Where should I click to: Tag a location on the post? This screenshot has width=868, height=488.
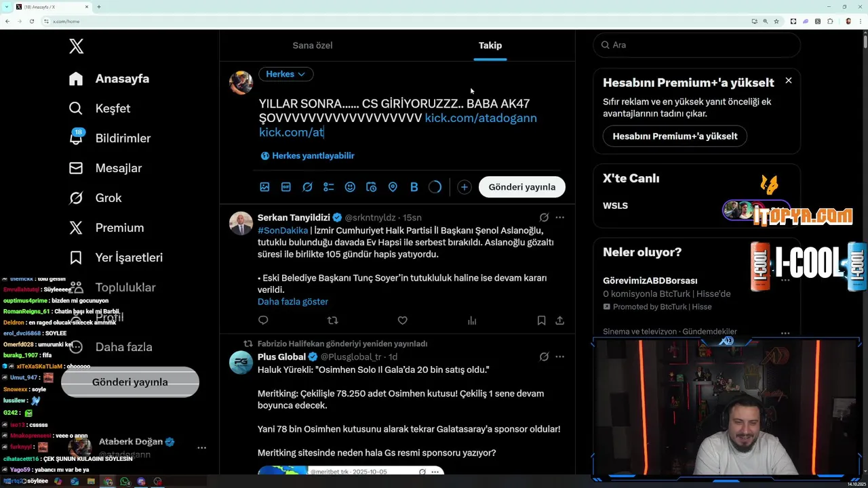click(393, 187)
